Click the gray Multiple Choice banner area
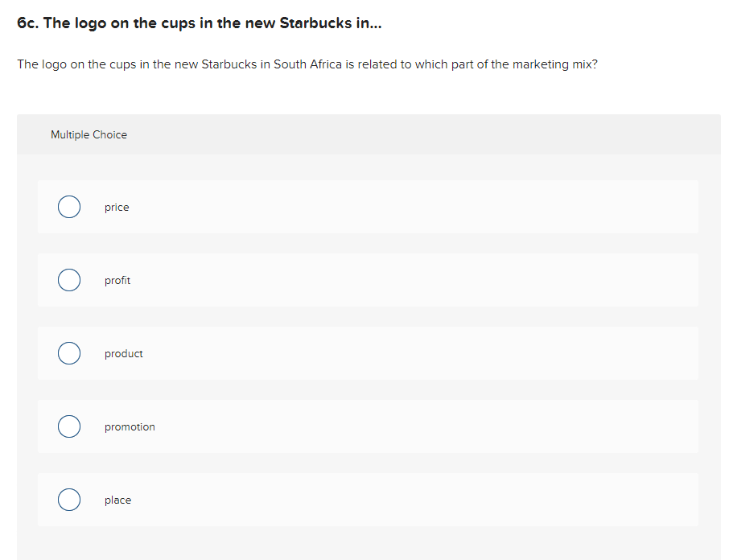Image resolution: width=729 pixels, height=560 pixels. [x=402, y=134]
